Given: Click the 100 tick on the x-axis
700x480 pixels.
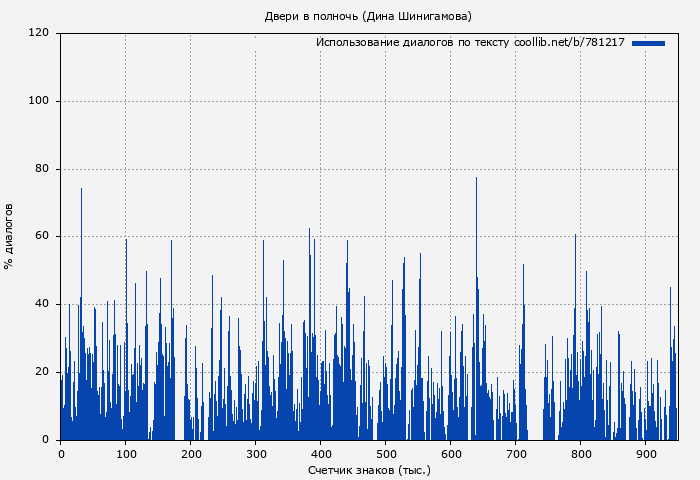Looking at the screenshot, I should 126,453.
